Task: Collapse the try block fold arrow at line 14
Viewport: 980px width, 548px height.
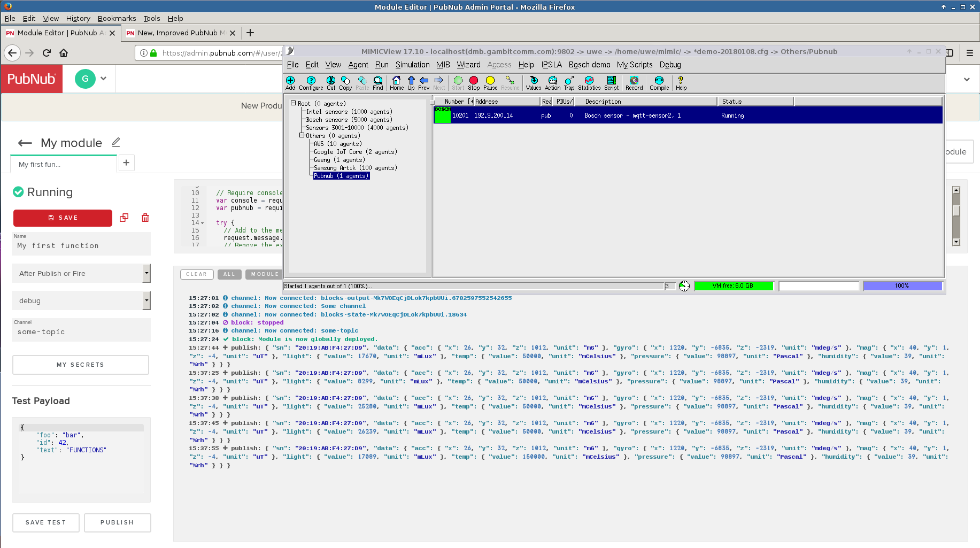Action: [202, 223]
